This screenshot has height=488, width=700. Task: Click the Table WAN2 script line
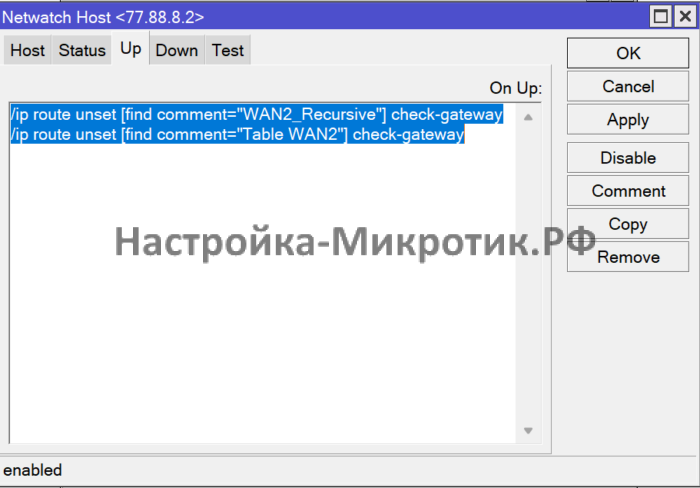pos(238,134)
